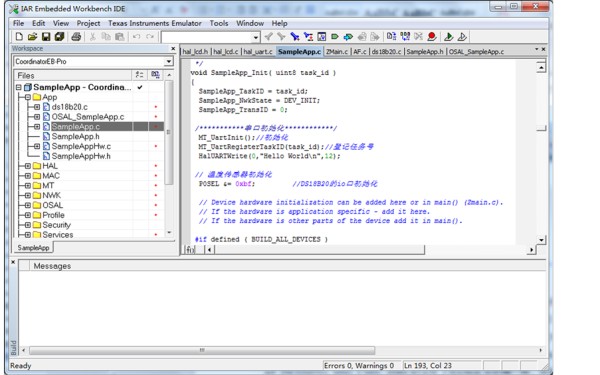Click the Next Bookmark toolbar icon
The width and height of the screenshot is (600, 375).
tap(348, 37)
